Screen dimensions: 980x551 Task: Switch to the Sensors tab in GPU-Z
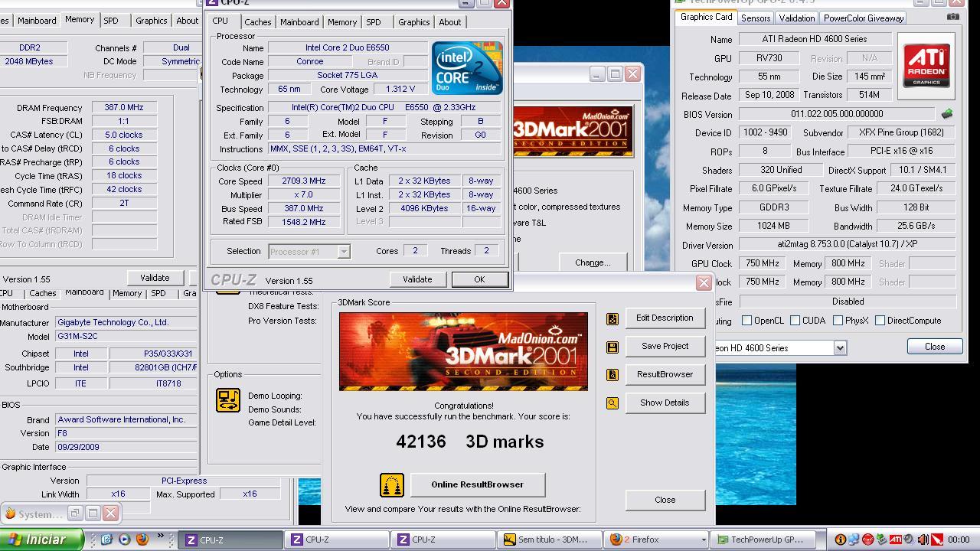(x=756, y=18)
